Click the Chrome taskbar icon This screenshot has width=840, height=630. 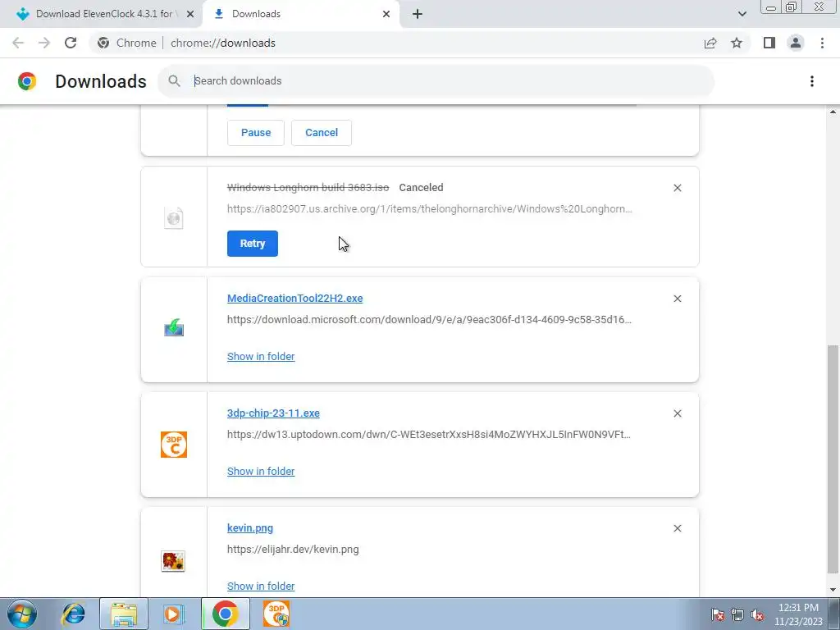[x=226, y=614]
